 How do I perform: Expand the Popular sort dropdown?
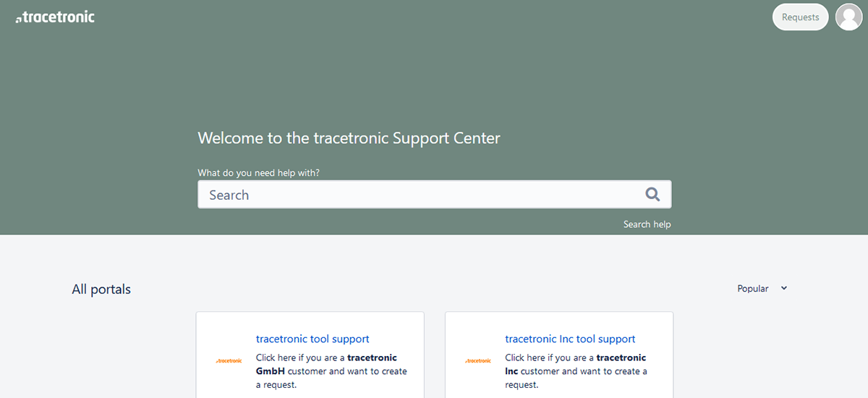762,288
